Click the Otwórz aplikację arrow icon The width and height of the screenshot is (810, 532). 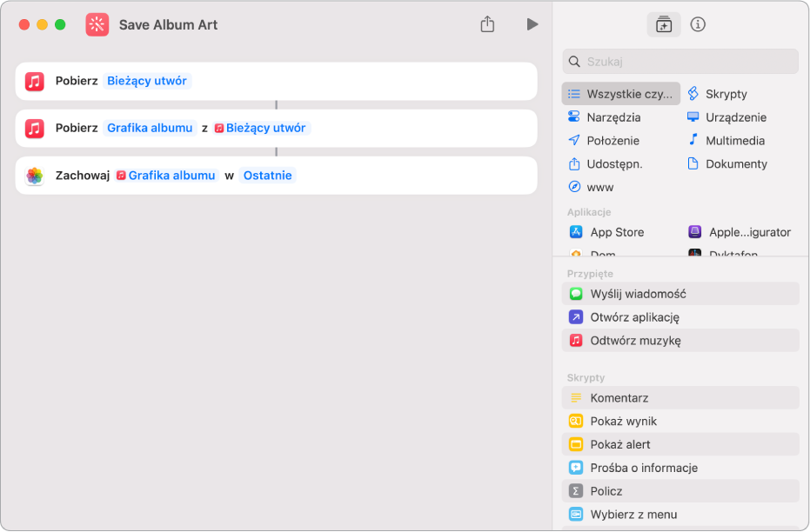pos(576,316)
